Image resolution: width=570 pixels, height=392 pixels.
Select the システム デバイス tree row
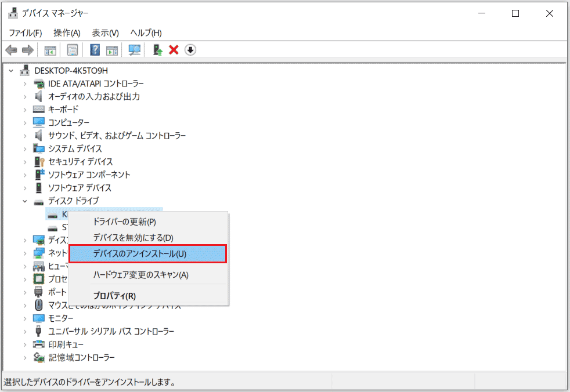click(x=75, y=148)
